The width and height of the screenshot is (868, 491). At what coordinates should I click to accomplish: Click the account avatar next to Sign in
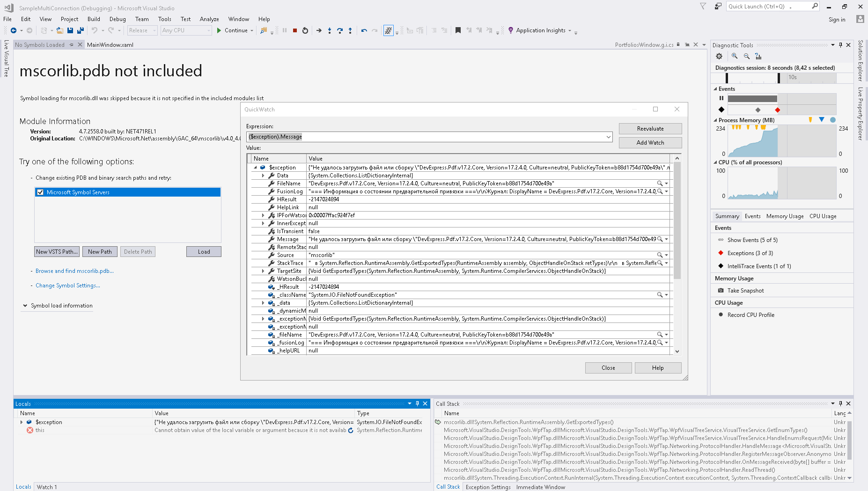860,19
